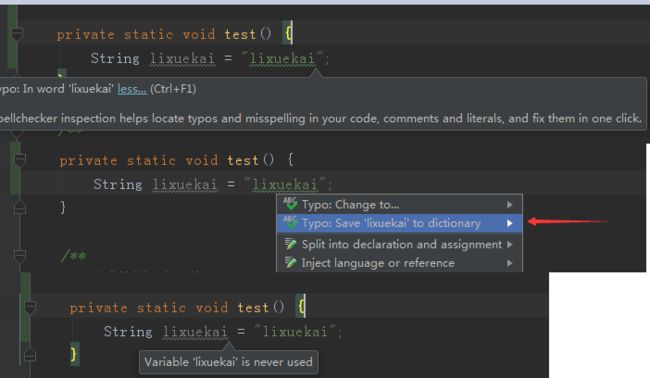Expand 'Split into declaration and assignment' submenu arrow

click(509, 245)
